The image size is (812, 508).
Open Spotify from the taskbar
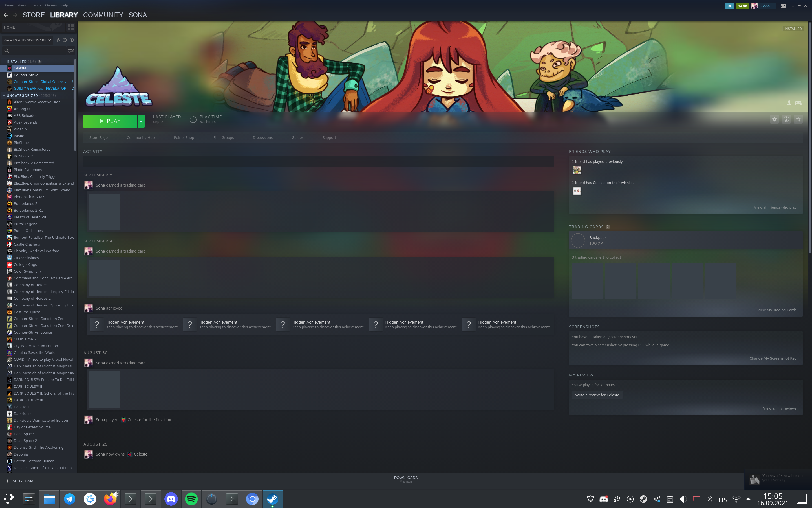[191, 499]
